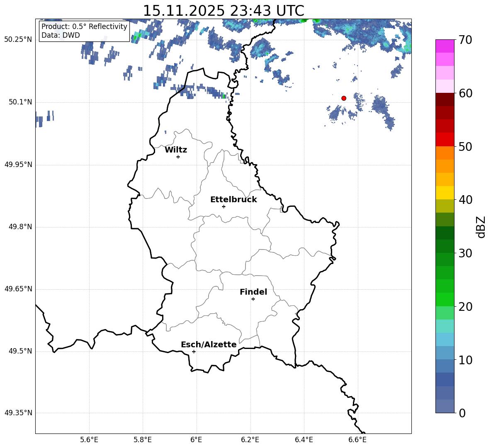The height and width of the screenshot is (448, 491).
Task: Click the 49.5°N latitude label
Action: (x=20, y=351)
